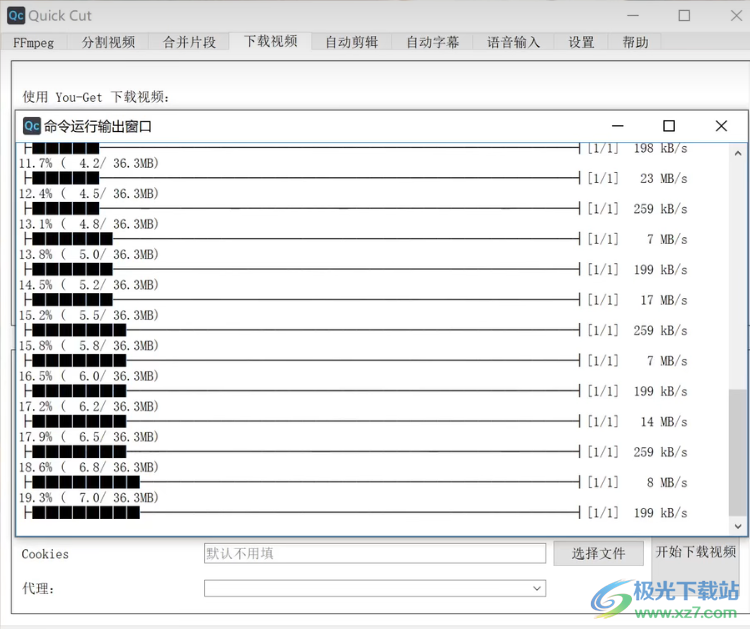The image size is (750, 629).
Task: Click the 17.2% ( 6.2/ 36.3MB) line
Action: [88, 406]
